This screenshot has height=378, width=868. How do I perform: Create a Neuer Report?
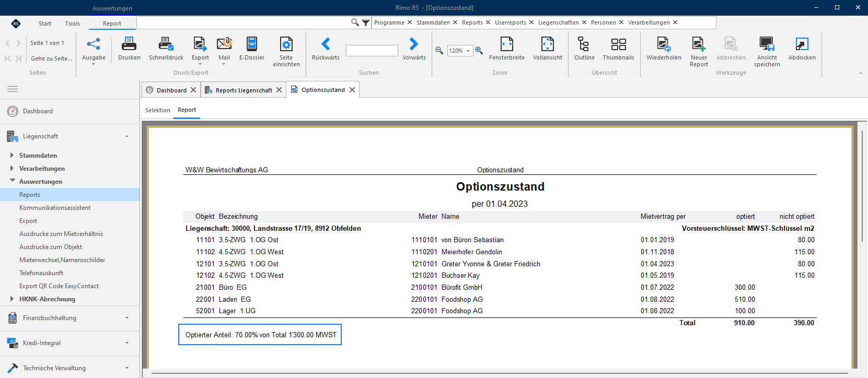tap(699, 52)
